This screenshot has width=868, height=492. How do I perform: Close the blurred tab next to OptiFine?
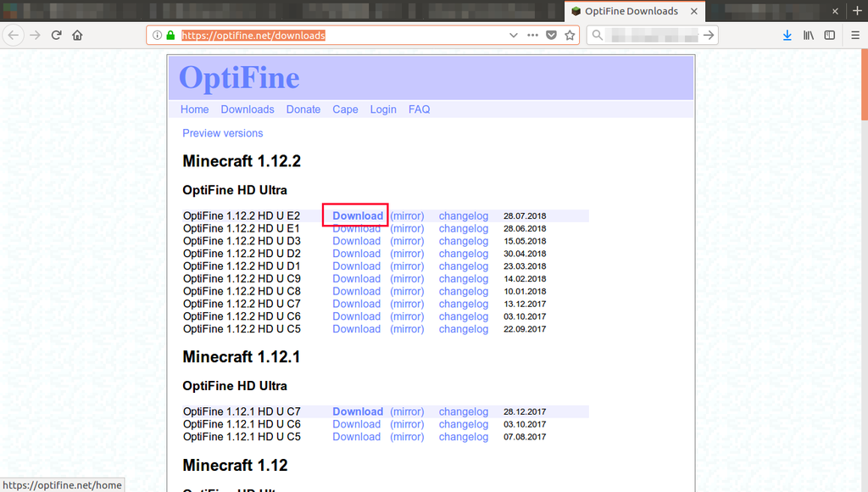pos(835,11)
